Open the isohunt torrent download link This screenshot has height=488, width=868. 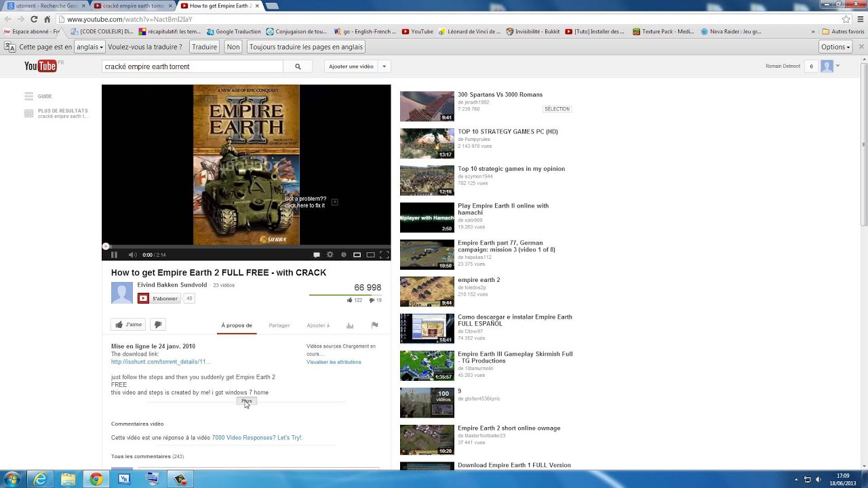coord(161,362)
